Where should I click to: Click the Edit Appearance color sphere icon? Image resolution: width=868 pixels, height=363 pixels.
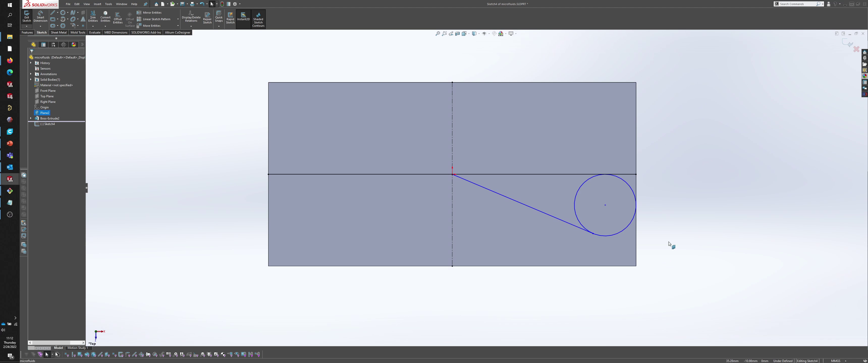coord(501,33)
